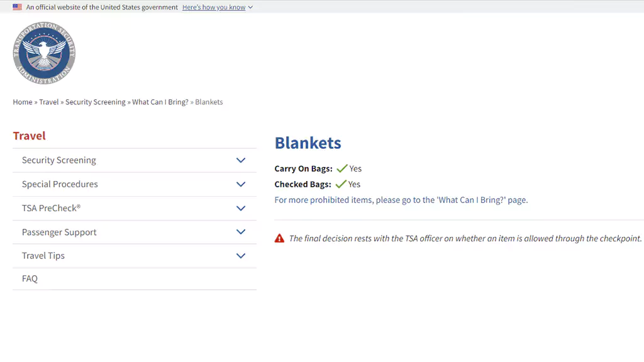Click the Carry On Bags green checkmark
The width and height of the screenshot is (644, 362).
pos(341,168)
